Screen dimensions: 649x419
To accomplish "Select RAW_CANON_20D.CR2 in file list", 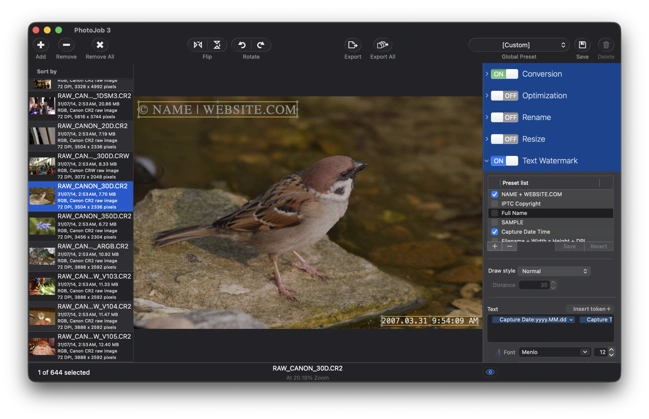I will point(81,136).
